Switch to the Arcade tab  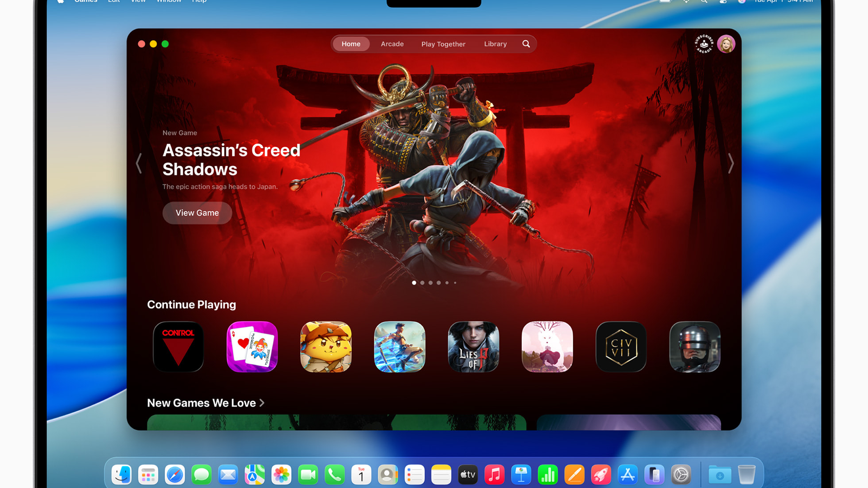click(x=392, y=44)
